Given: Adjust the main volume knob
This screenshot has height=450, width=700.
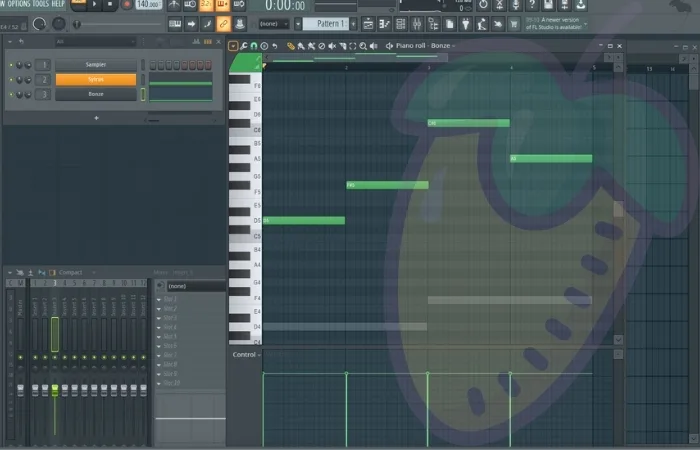Looking at the screenshot, I should tap(39, 24).
